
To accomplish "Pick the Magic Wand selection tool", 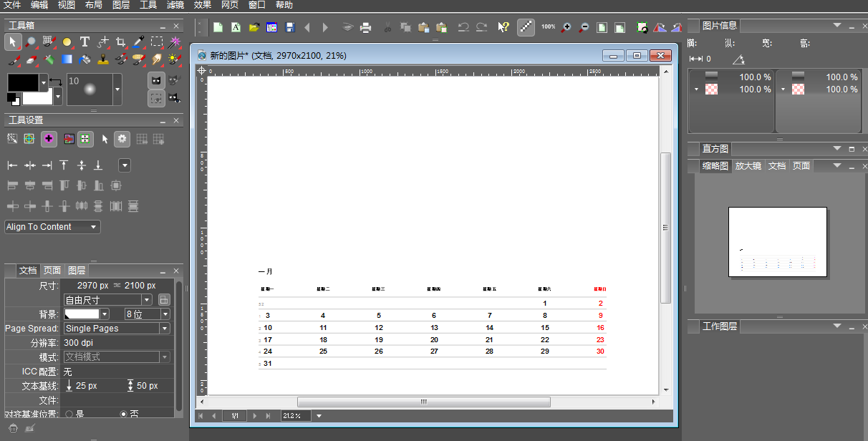I will (174, 42).
